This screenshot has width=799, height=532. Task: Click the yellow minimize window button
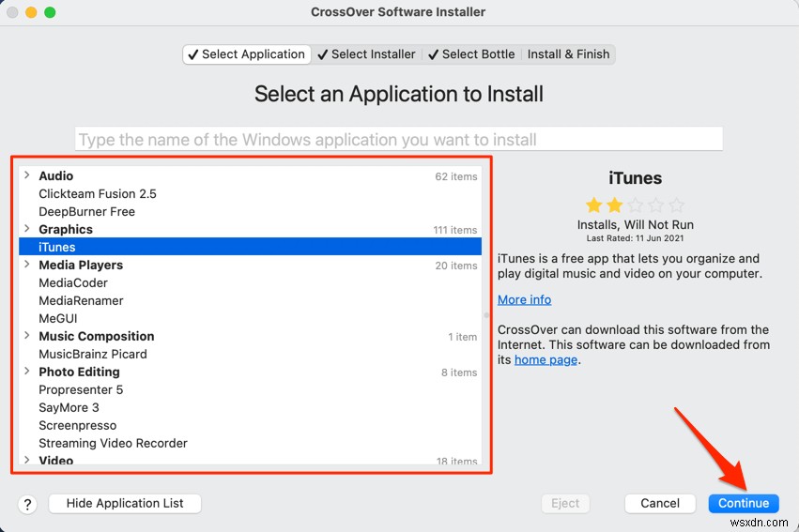click(31, 12)
